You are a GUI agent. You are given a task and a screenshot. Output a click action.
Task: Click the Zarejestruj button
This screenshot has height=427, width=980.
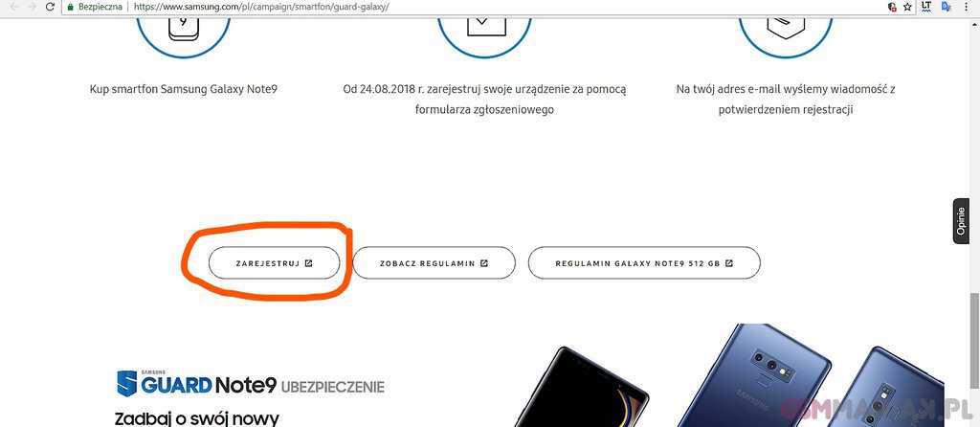(x=275, y=263)
